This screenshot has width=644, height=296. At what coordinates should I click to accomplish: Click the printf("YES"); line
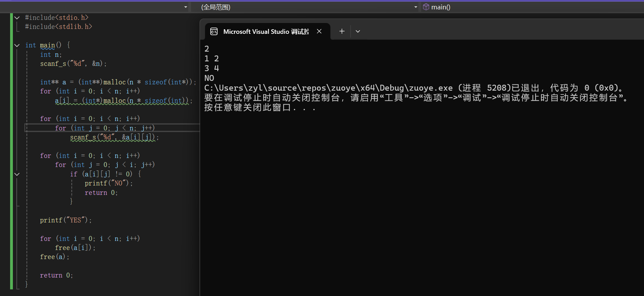coord(66,220)
